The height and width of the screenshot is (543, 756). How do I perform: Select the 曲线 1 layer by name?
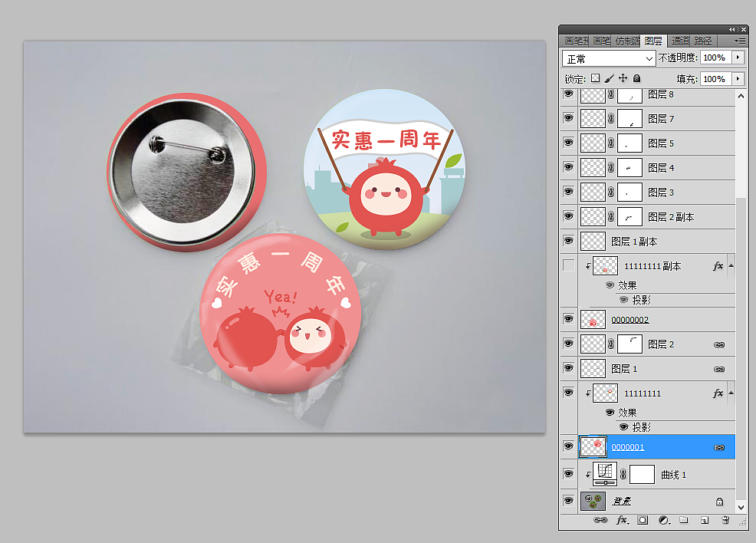coord(673,475)
